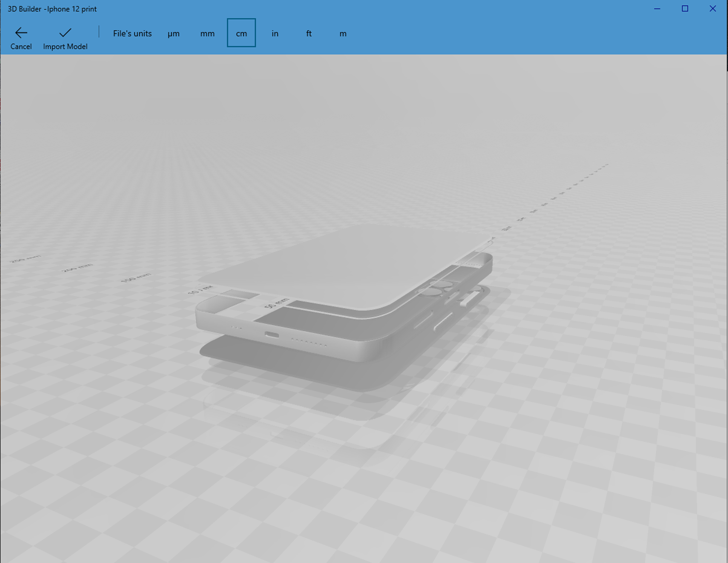Close the 3D Builder window
Screen dimensions: 728x563
point(713,9)
